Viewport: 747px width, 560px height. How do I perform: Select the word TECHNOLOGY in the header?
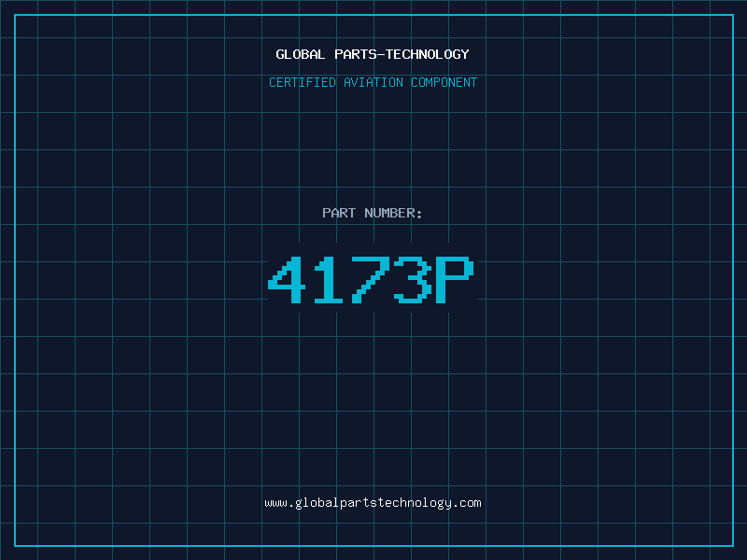pyautogui.click(x=428, y=54)
